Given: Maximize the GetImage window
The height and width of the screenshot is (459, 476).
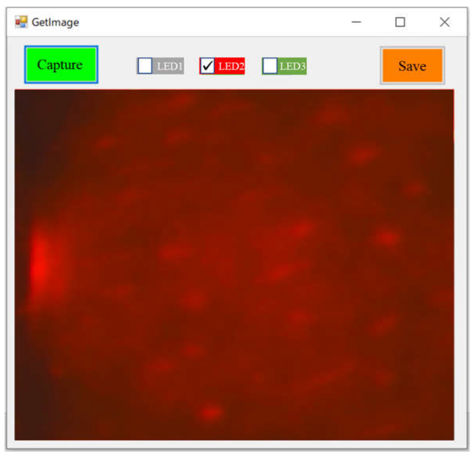Looking at the screenshot, I should click(x=400, y=22).
